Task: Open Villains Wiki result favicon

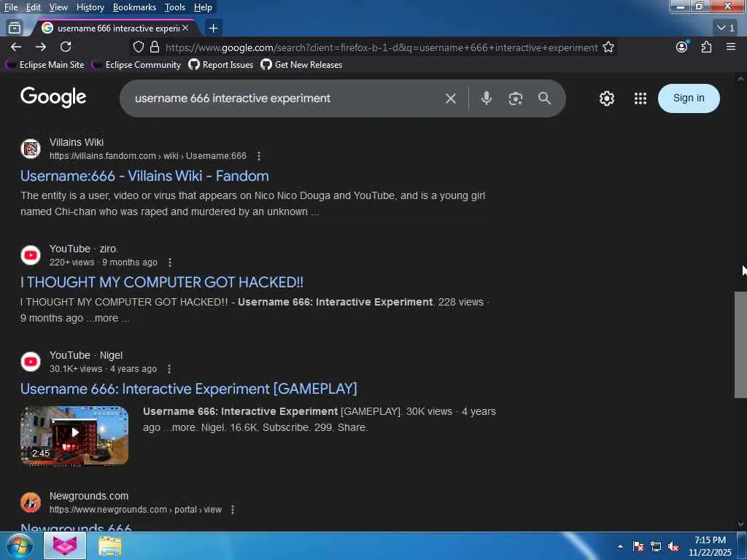Action: click(x=31, y=149)
